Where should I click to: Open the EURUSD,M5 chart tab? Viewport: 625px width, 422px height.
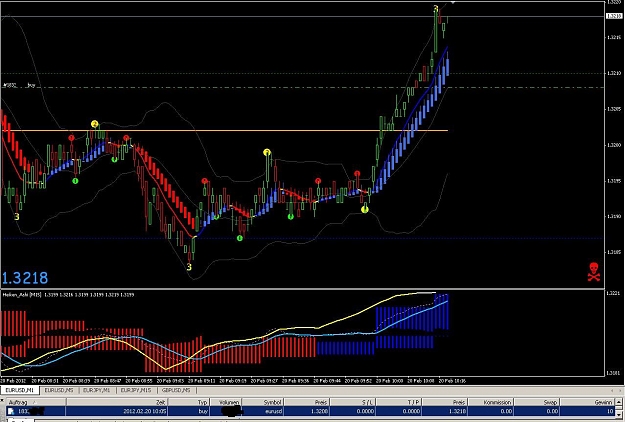tap(59, 390)
